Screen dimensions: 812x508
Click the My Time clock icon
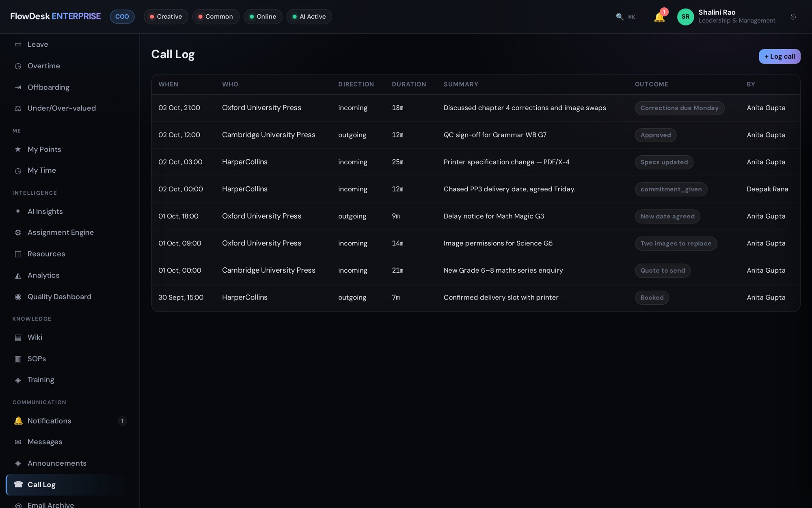tap(18, 171)
